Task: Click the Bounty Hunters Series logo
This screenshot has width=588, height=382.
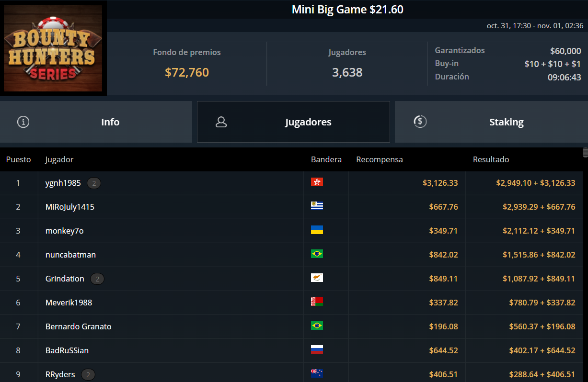Action: pos(53,48)
